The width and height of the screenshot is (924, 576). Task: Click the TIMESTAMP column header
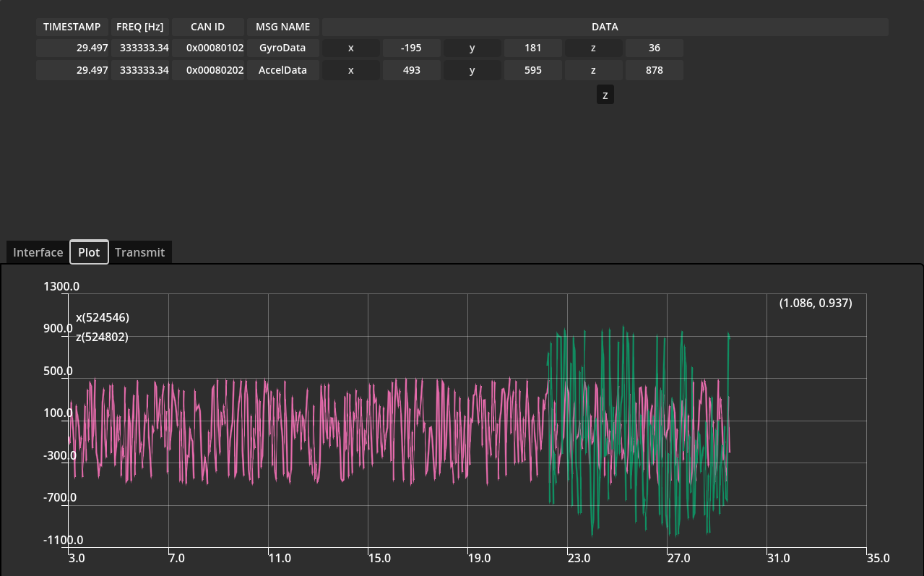pyautogui.click(x=72, y=27)
